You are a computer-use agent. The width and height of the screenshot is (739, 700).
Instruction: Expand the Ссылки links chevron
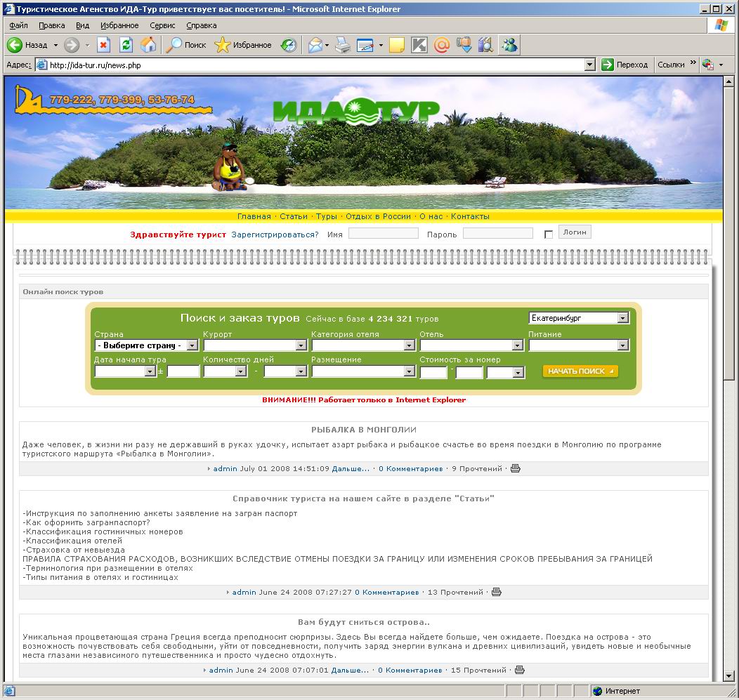coord(693,62)
